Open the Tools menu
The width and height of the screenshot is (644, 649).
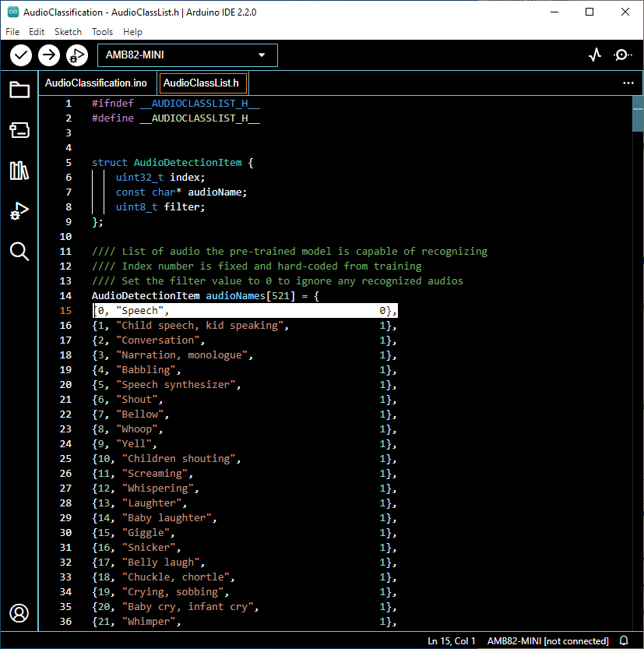102,32
